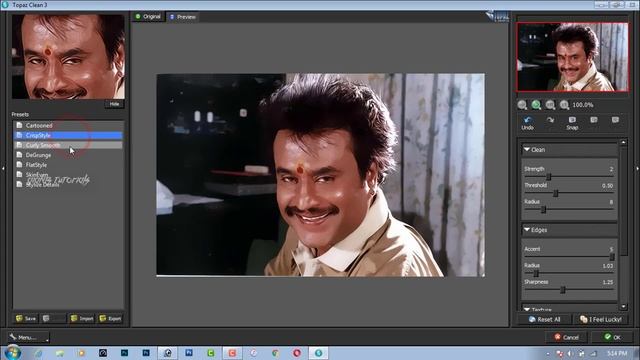Screen dimensions: 640x360
Task: Reset All parameters
Action: (544, 319)
